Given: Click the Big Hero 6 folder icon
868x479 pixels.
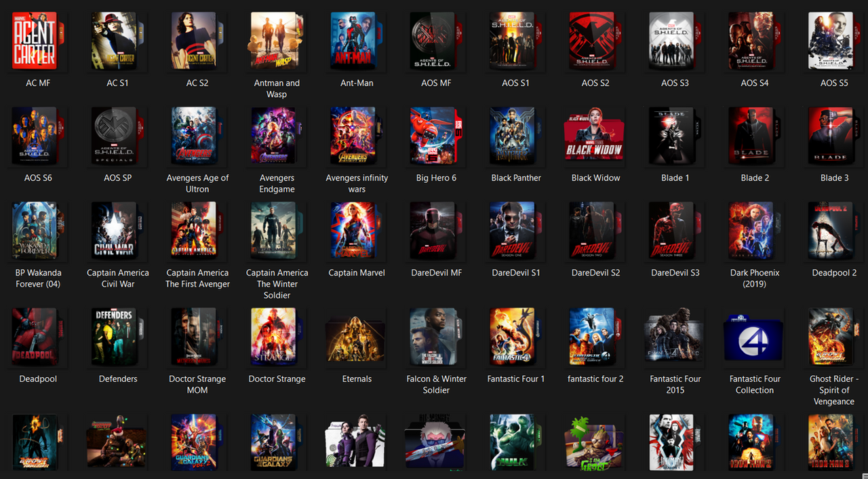Looking at the screenshot, I should (437, 136).
